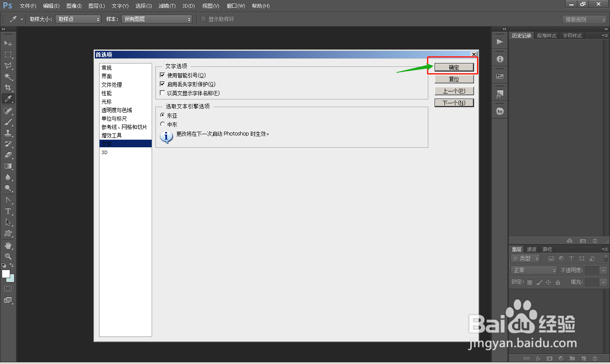Select the Spot Healing Brush tool
Screen dimensions: 610x364
click(8, 111)
